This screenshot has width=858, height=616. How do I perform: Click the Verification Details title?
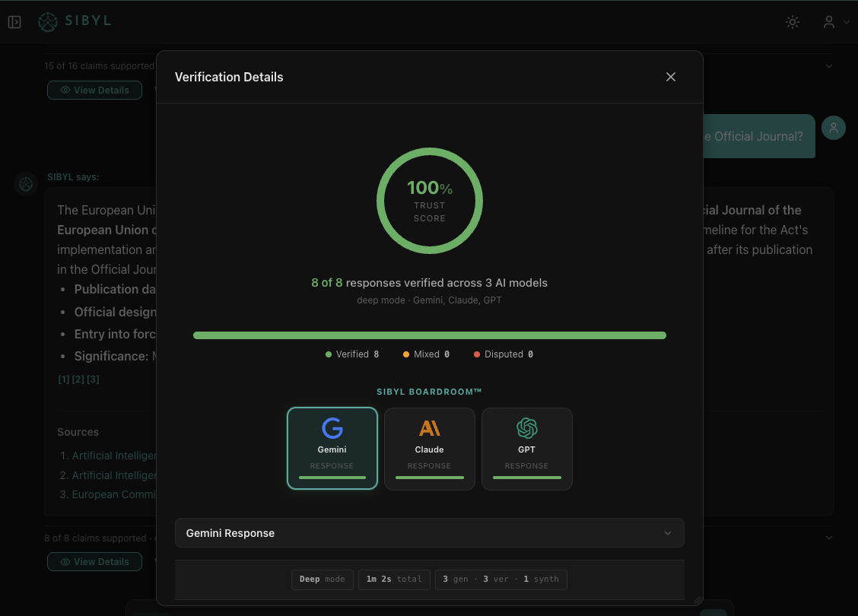pyautogui.click(x=229, y=77)
